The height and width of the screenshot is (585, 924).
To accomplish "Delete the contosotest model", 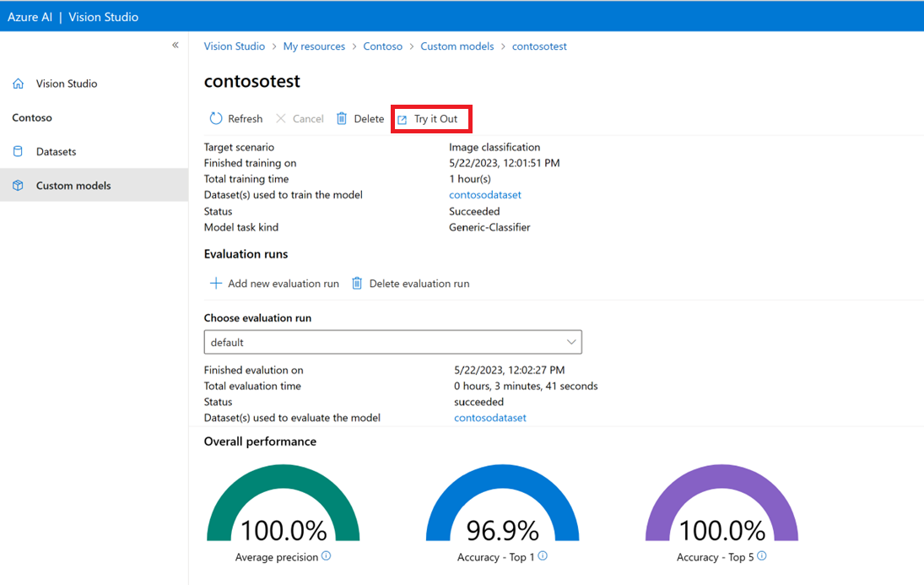I will tap(360, 119).
